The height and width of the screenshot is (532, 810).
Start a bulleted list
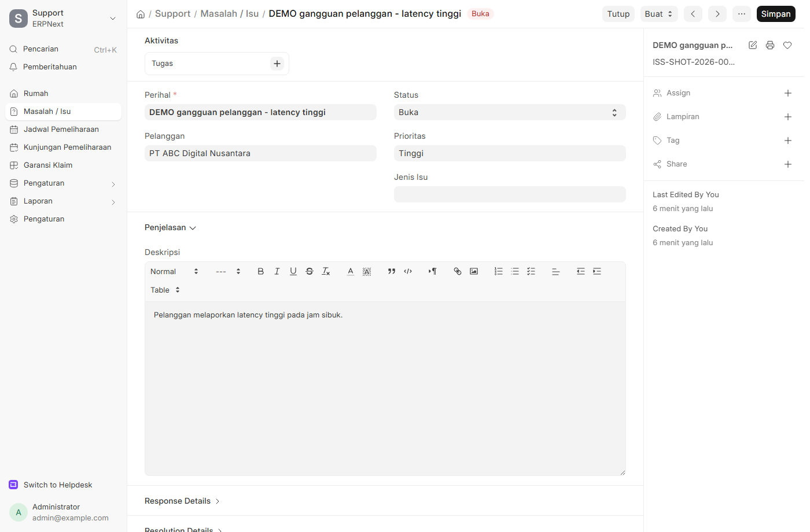(x=515, y=271)
